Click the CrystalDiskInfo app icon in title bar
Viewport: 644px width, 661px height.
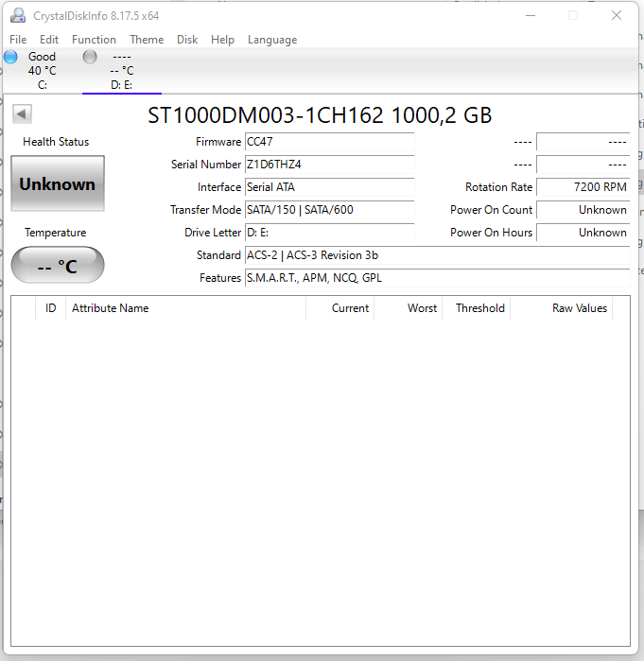18,15
